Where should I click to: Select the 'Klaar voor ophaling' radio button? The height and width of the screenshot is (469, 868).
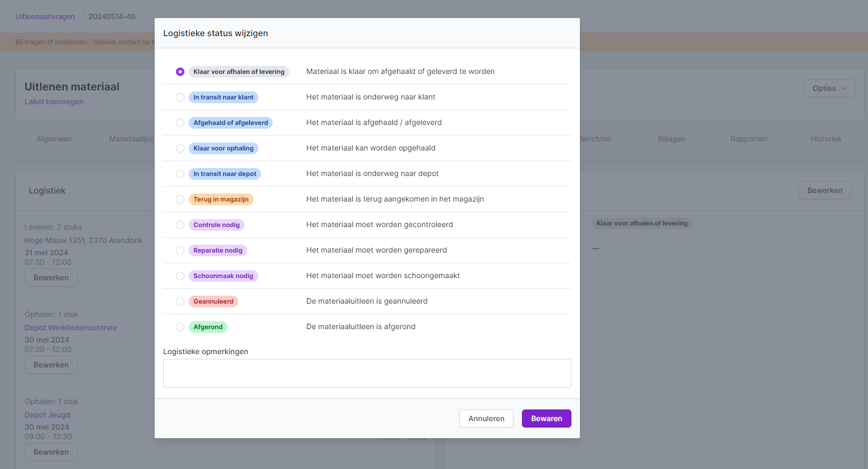point(180,148)
